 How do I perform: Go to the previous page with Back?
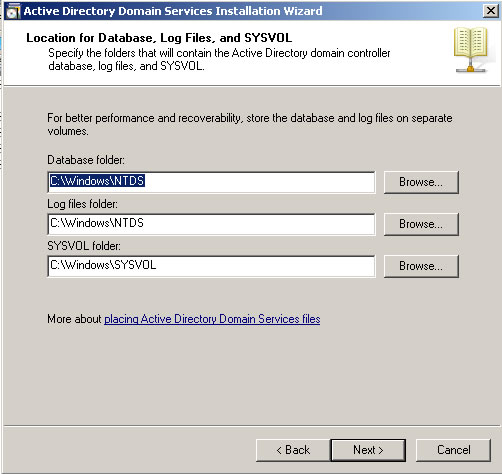(293, 450)
